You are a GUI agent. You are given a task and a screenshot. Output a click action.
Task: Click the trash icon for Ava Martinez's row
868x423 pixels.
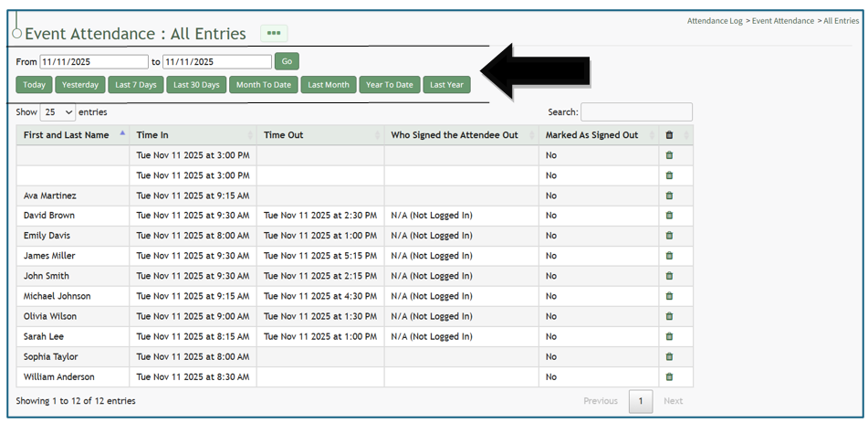coord(669,196)
